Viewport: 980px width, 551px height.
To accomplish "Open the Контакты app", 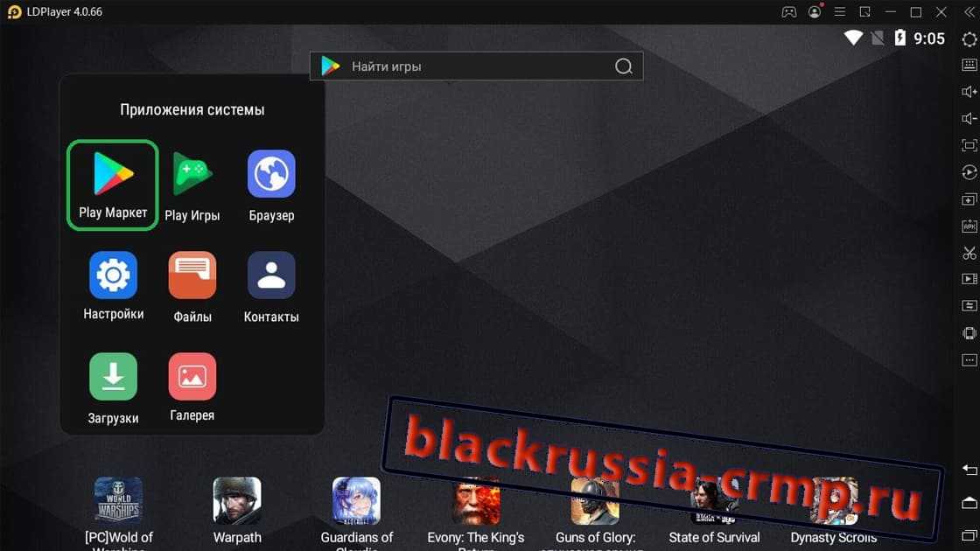I will pyautogui.click(x=271, y=285).
